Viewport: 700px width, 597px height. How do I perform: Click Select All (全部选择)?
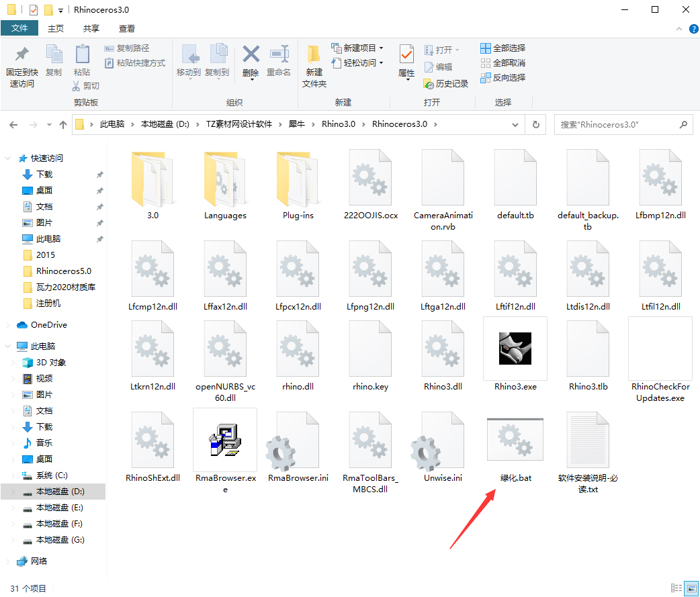[x=502, y=48]
